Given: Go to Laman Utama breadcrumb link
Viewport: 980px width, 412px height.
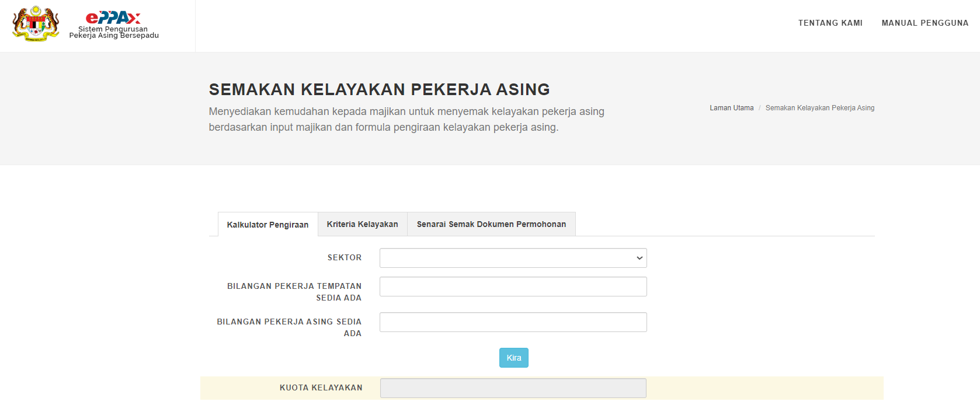Looking at the screenshot, I should (x=731, y=108).
